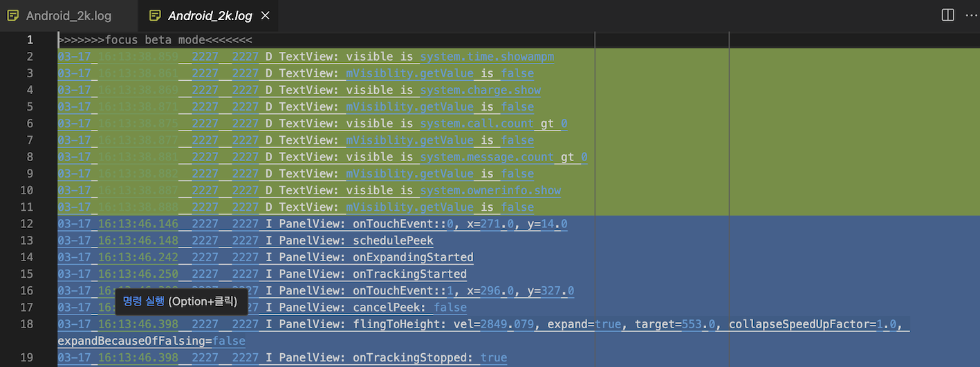Viewport: 980px width, 367px height.
Task: Click the file icon on the italic tab
Action: click(154, 16)
